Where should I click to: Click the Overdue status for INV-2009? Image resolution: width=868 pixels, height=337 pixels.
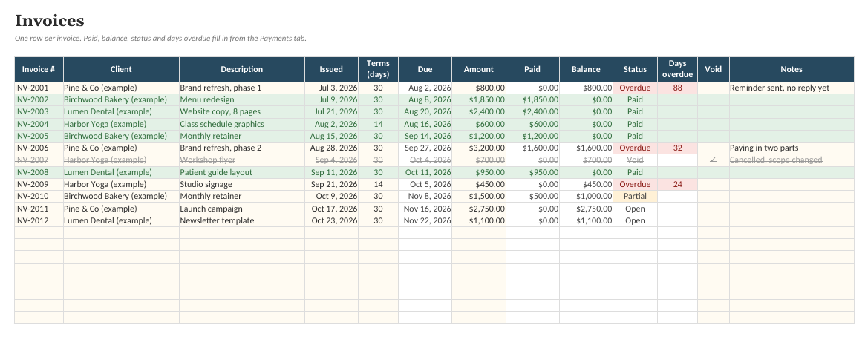coord(635,184)
